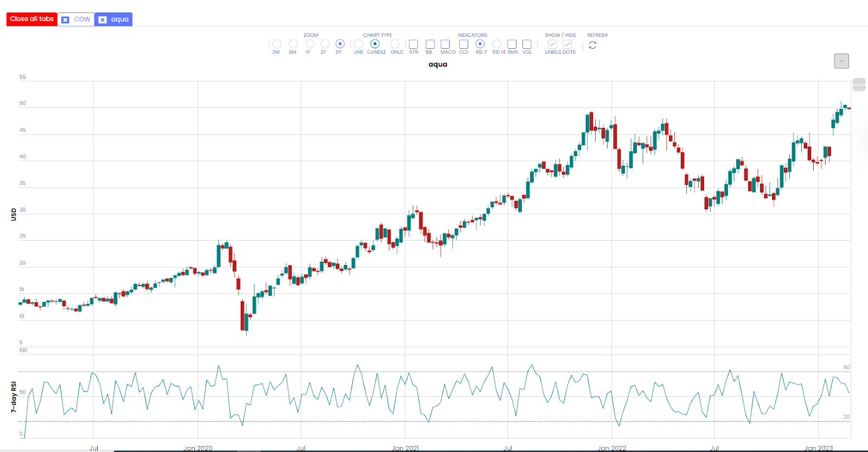Screen dimensions: 868x452
Task: Click the Jan 2020 axis label
Action: [198, 448]
